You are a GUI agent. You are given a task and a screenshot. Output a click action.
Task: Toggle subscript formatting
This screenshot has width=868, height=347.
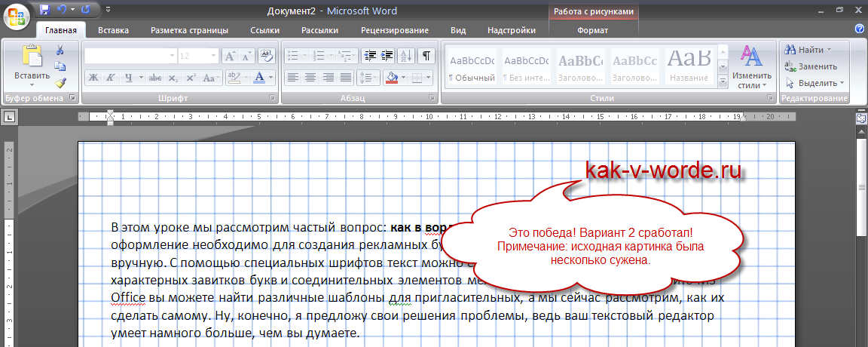[173, 78]
